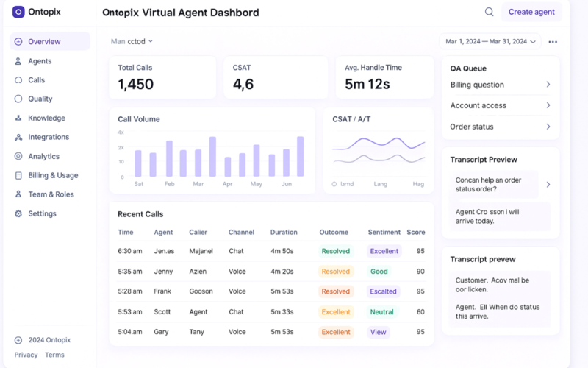
Task: Click the Knowledge sidebar icon
Action: point(18,118)
